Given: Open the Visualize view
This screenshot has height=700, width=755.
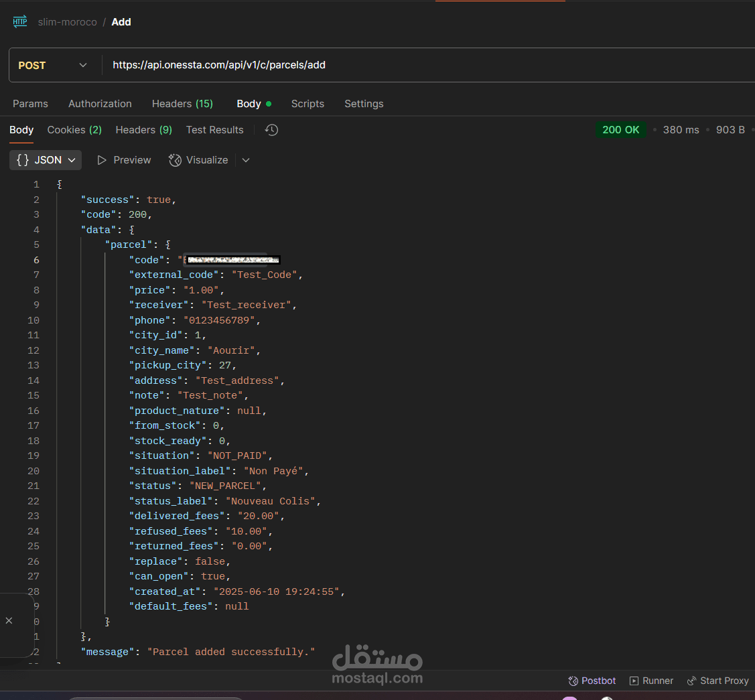Looking at the screenshot, I should coord(198,160).
